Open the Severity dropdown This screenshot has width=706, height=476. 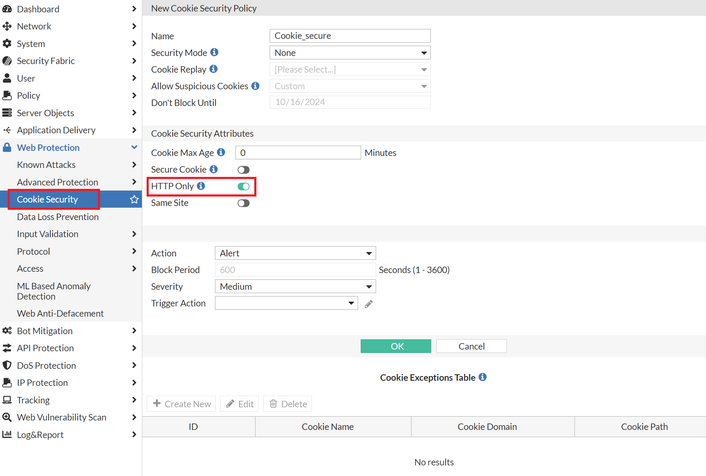click(295, 286)
